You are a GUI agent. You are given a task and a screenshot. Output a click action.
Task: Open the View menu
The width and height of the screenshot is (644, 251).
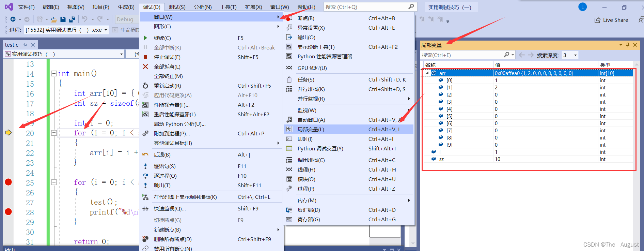point(76,7)
